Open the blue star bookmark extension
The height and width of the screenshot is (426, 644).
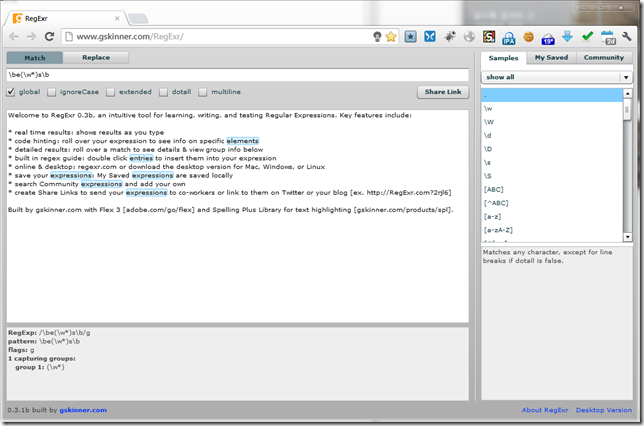click(410, 37)
